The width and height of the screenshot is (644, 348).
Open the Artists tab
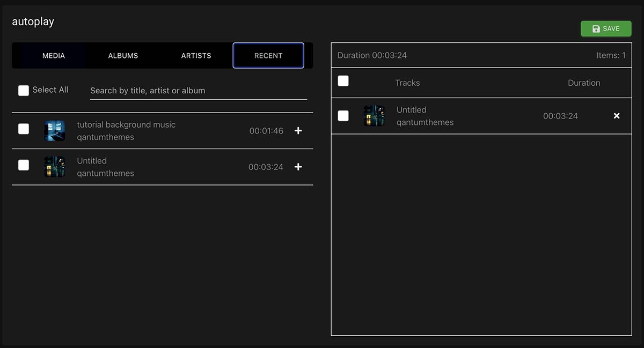click(x=196, y=56)
